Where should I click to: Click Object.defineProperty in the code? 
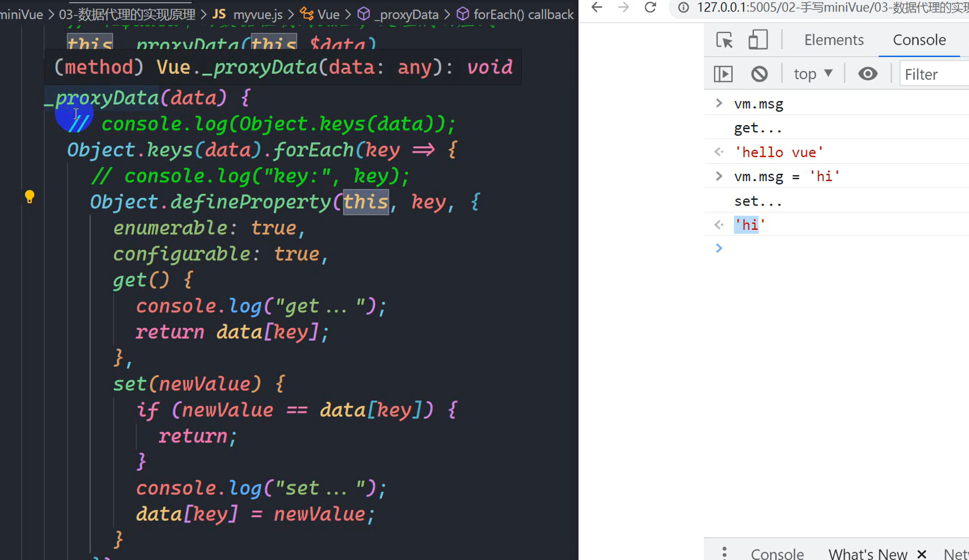pyautogui.click(x=210, y=202)
